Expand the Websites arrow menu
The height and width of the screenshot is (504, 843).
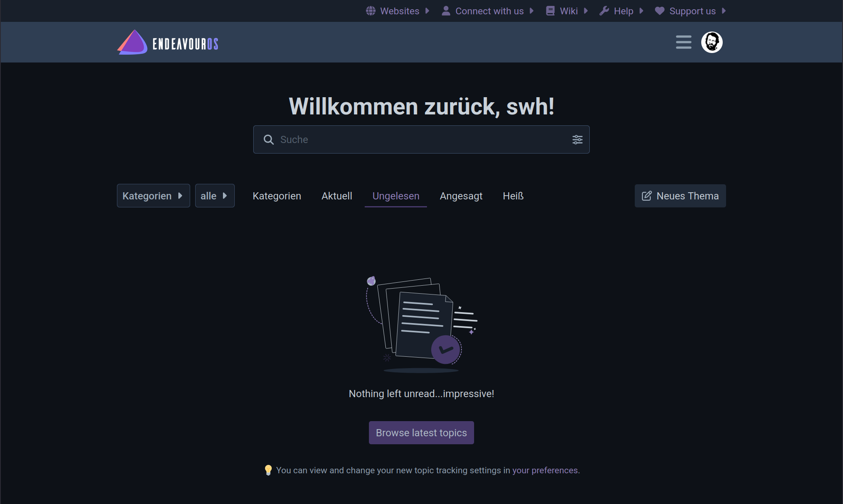[427, 11]
